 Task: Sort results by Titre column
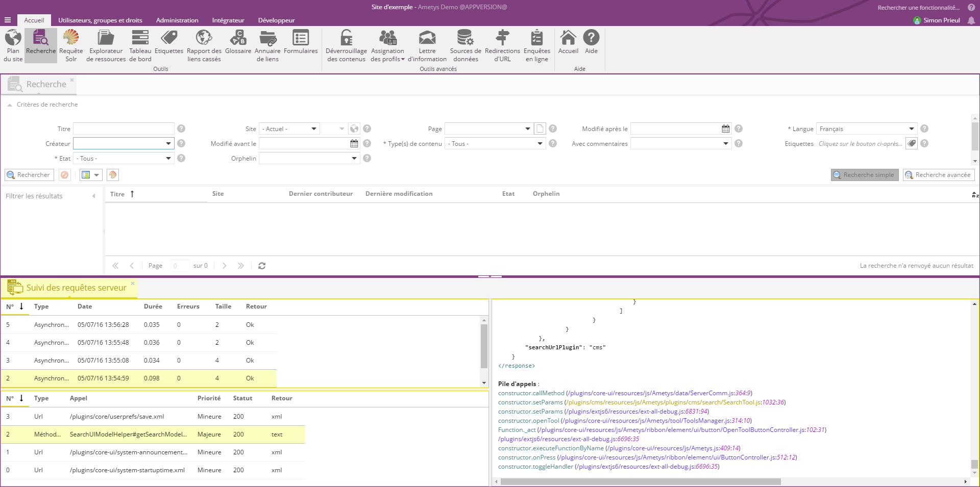[x=156, y=194]
